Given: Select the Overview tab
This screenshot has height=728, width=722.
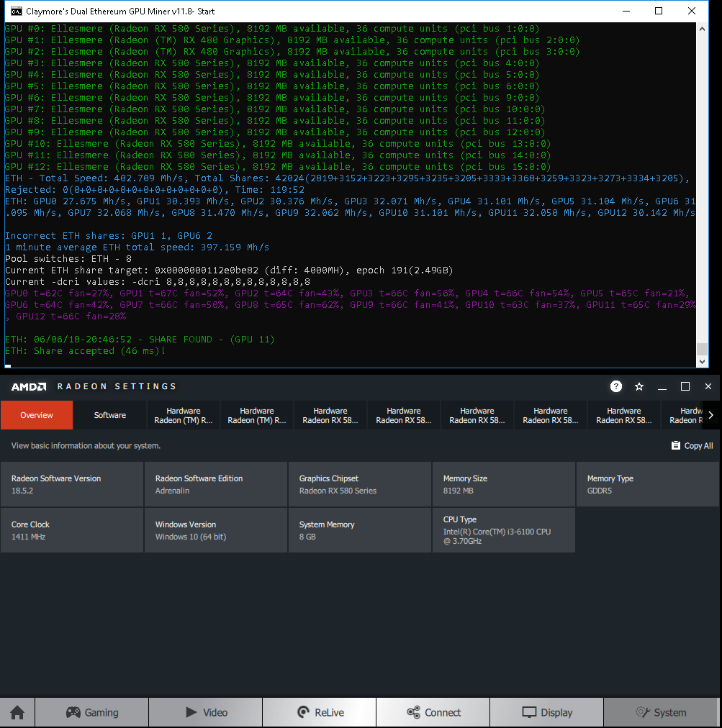Looking at the screenshot, I should 37,415.
